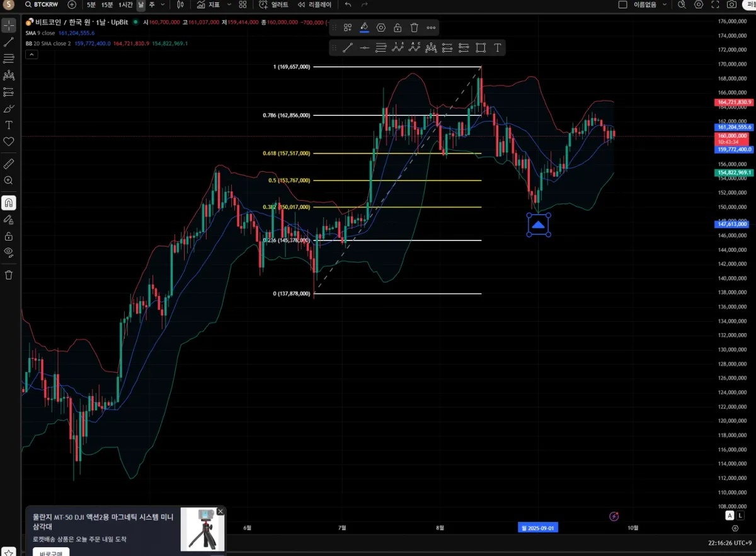Viewport: 756px width, 556px height.
Task: Click the zoom in magnifier tool
Action: point(9,180)
